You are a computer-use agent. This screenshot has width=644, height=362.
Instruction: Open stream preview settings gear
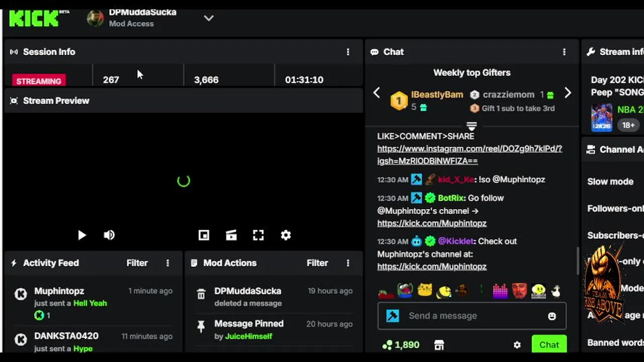[x=286, y=235]
